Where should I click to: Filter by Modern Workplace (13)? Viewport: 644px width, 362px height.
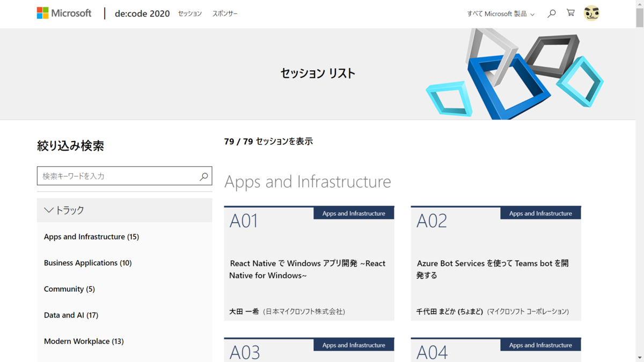(x=84, y=341)
